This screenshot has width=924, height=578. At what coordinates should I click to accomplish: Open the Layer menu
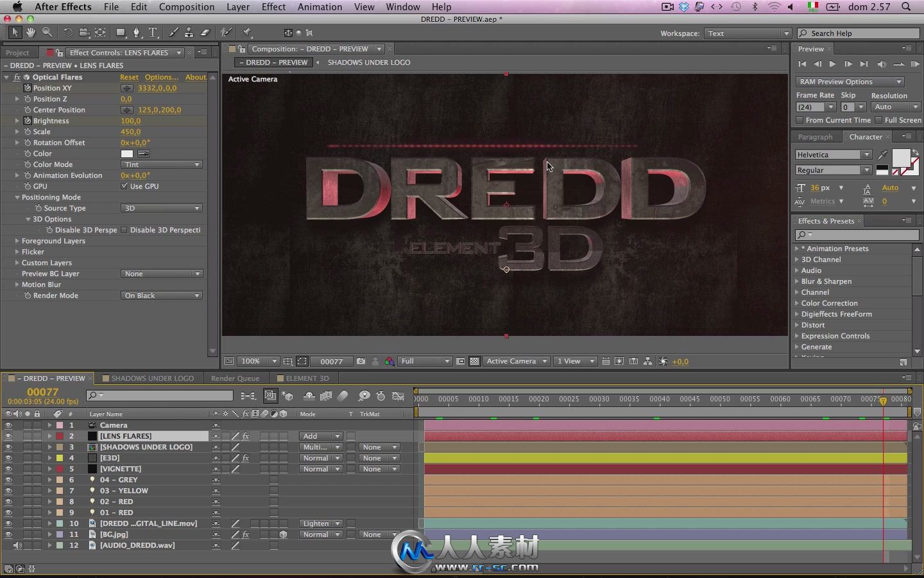point(238,6)
